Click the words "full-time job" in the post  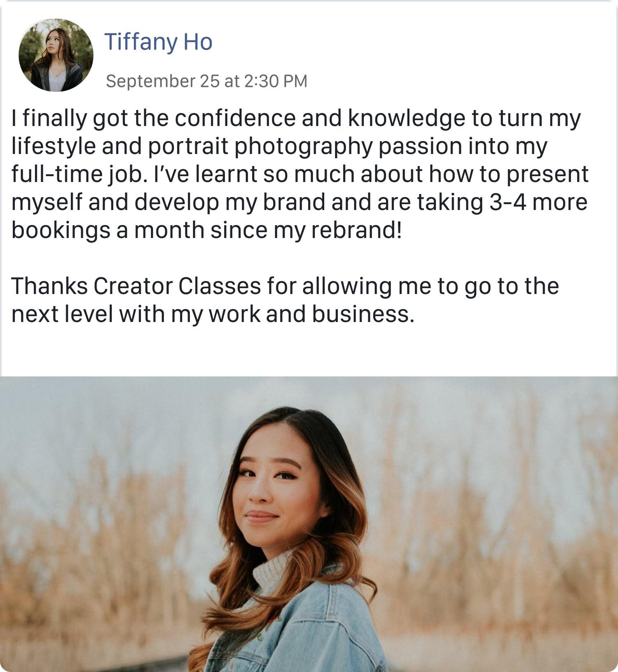(x=78, y=174)
